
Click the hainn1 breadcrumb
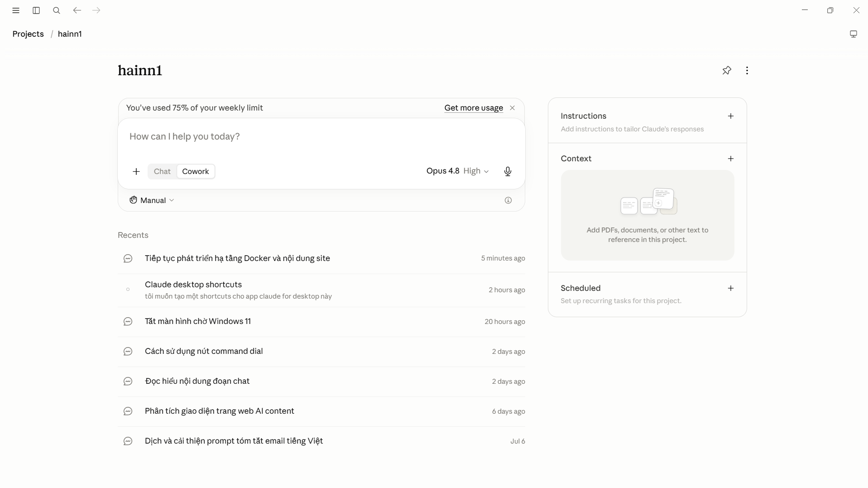click(70, 34)
